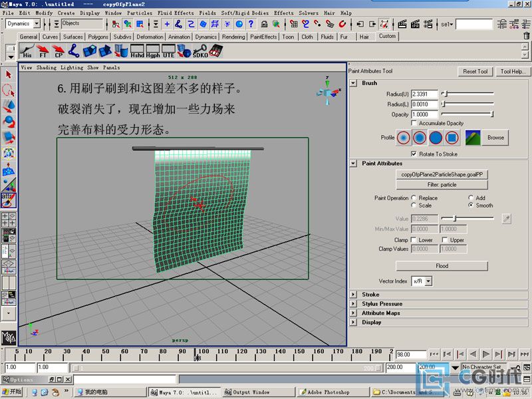Image resolution: width=532 pixels, height=399 pixels.
Task: Choose the solid round brush profile
Action: tap(436, 138)
